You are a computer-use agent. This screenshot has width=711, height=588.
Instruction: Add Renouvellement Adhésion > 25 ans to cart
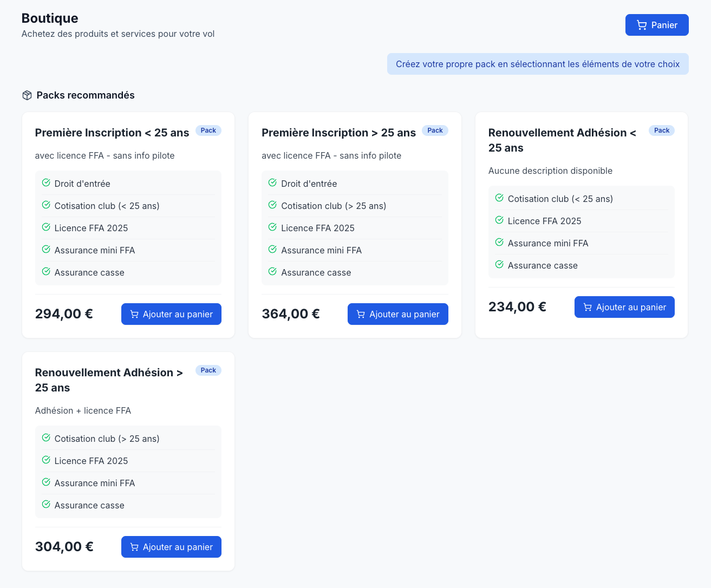(171, 547)
